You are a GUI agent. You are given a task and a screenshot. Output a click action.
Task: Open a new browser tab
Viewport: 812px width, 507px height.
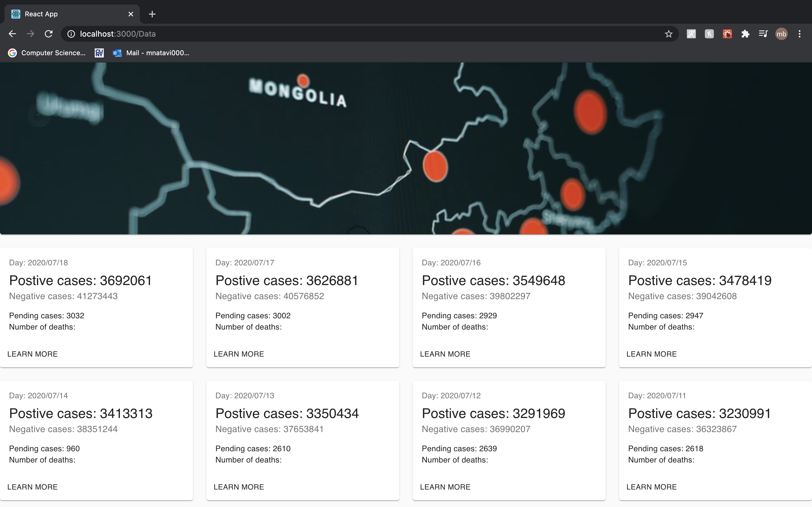click(152, 14)
